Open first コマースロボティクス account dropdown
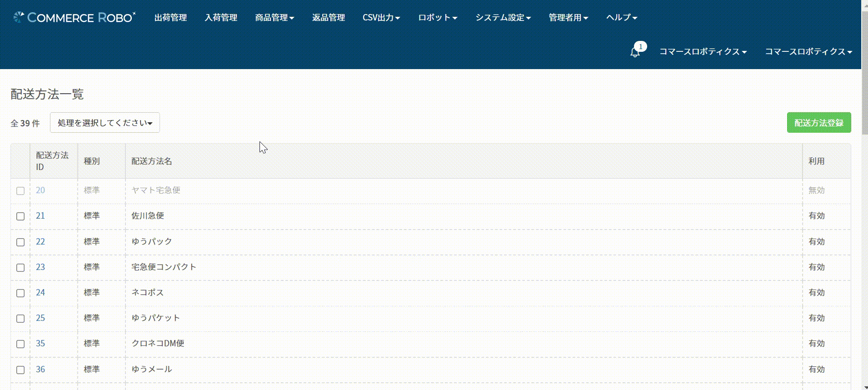This screenshot has height=390, width=868. (703, 52)
